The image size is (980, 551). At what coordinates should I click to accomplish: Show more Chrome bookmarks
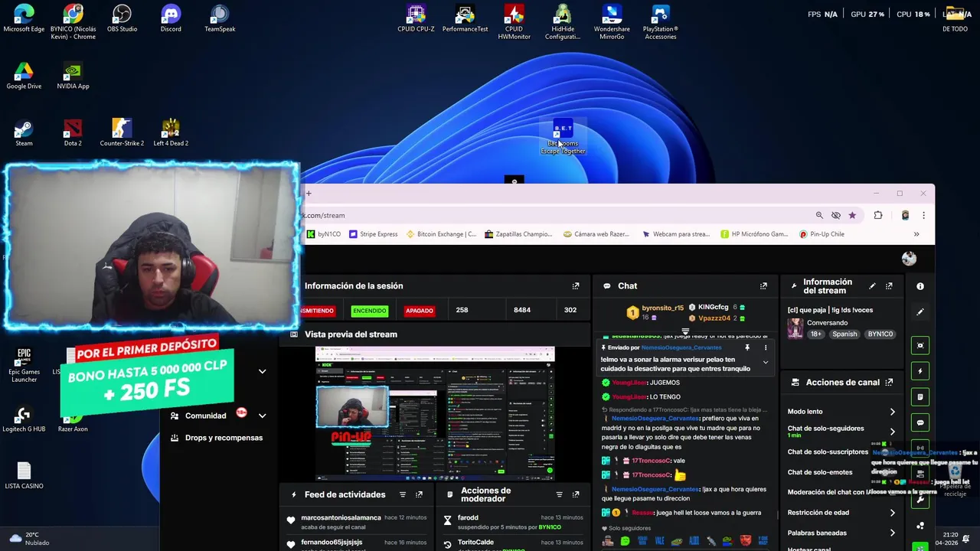pos(916,234)
